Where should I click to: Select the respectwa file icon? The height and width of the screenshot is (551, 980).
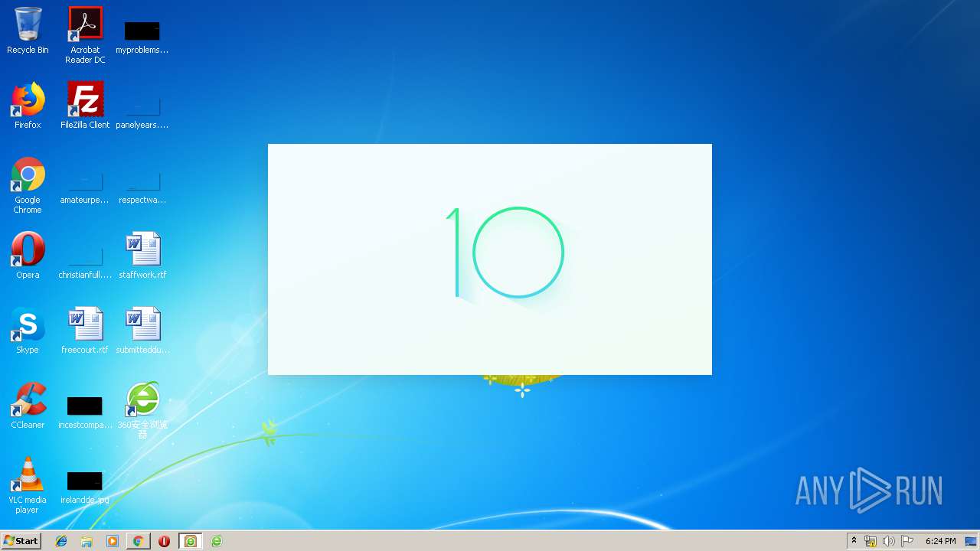pos(142,187)
